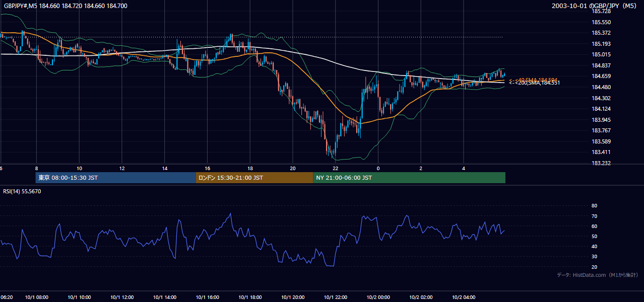Viewport: 644px width, 302px height.
Task: Click price axis label 183.232
Action: point(602,163)
